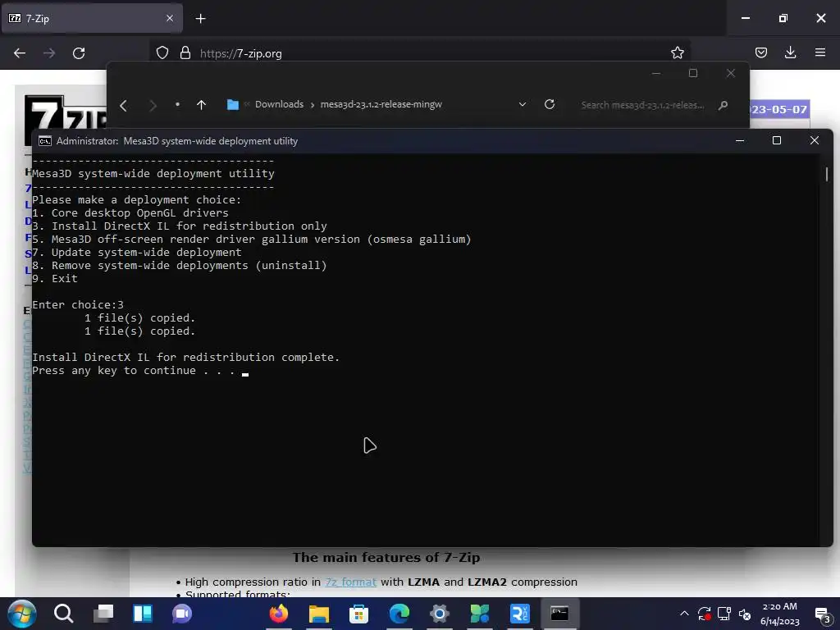Image resolution: width=840 pixels, height=630 pixels.
Task: Open network status tray icon
Action: (x=724, y=614)
